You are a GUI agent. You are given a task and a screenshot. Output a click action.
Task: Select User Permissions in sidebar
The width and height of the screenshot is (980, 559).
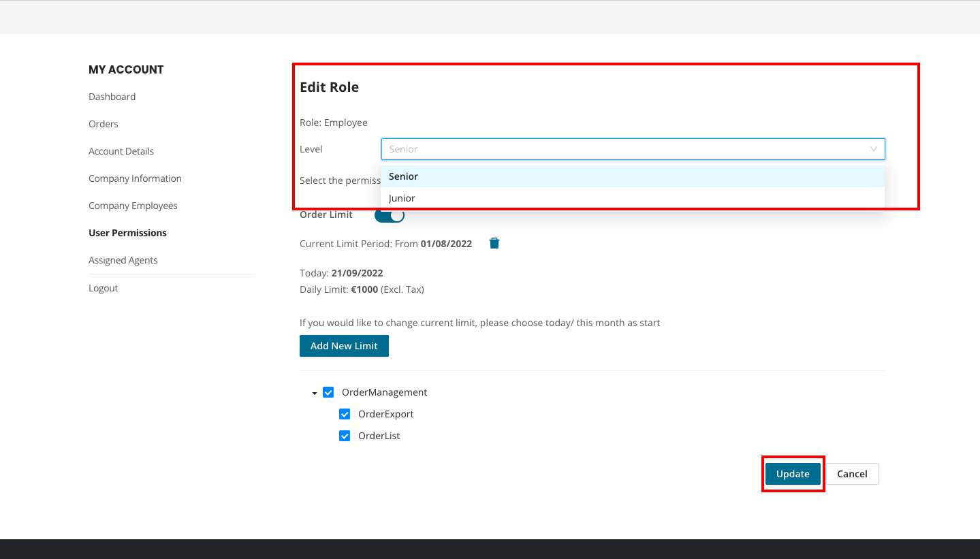127,233
